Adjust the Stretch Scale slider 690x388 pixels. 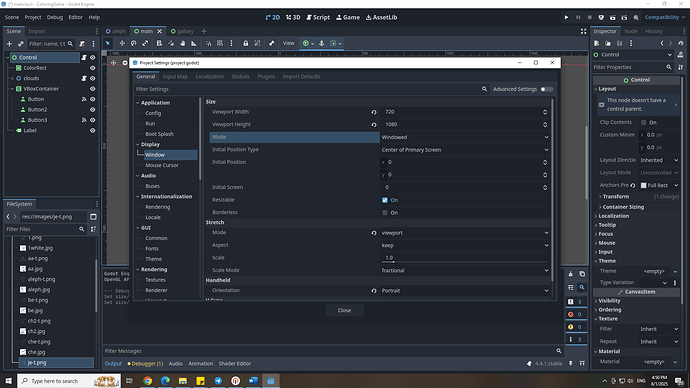click(x=465, y=262)
